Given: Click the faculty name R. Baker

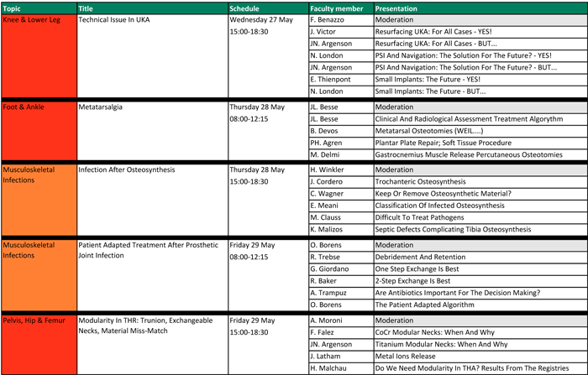Looking at the screenshot, I should [x=323, y=281].
